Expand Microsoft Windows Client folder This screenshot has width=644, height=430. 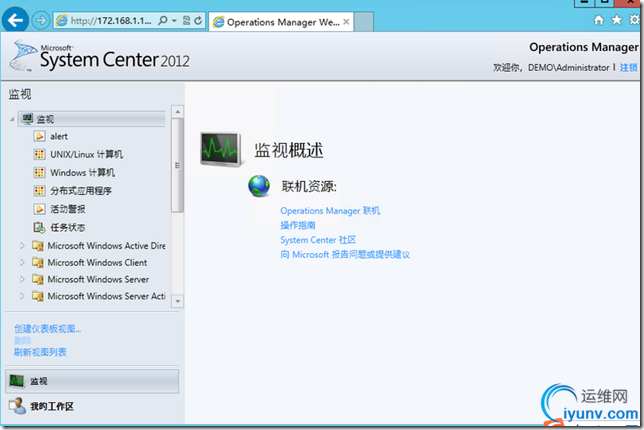22,262
